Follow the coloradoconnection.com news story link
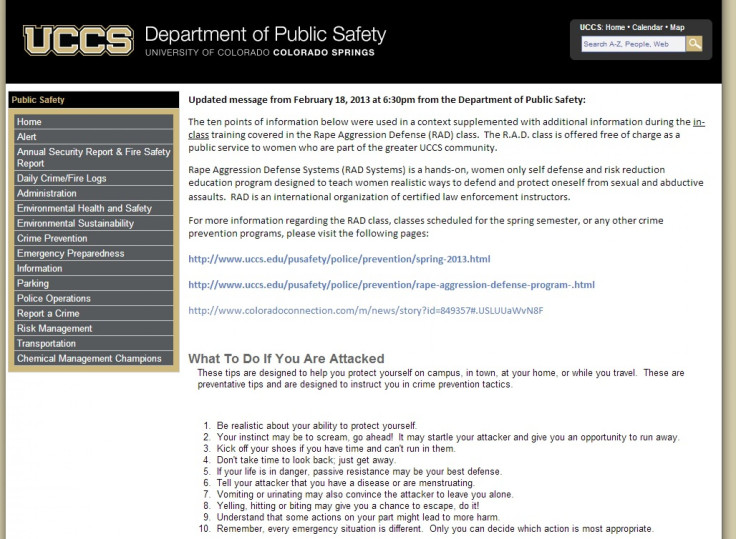This screenshot has width=736, height=539. coord(366,310)
